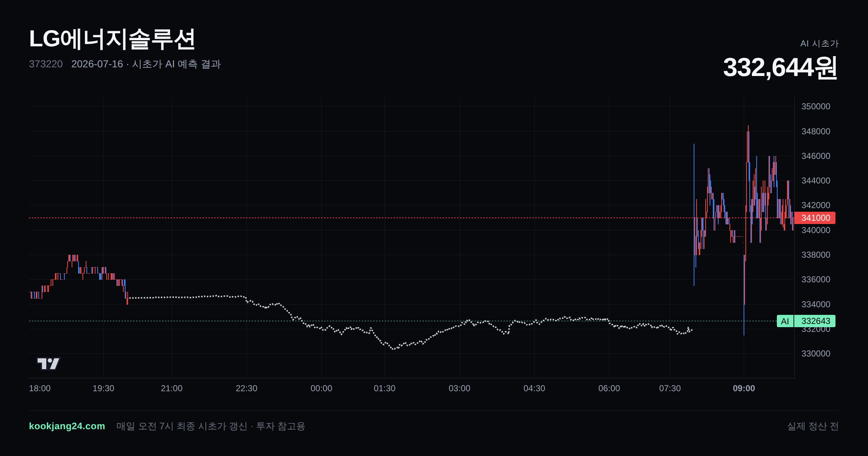868x456 pixels.
Task: Click the 실제 정산 전 status text
Action: (813, 426)
